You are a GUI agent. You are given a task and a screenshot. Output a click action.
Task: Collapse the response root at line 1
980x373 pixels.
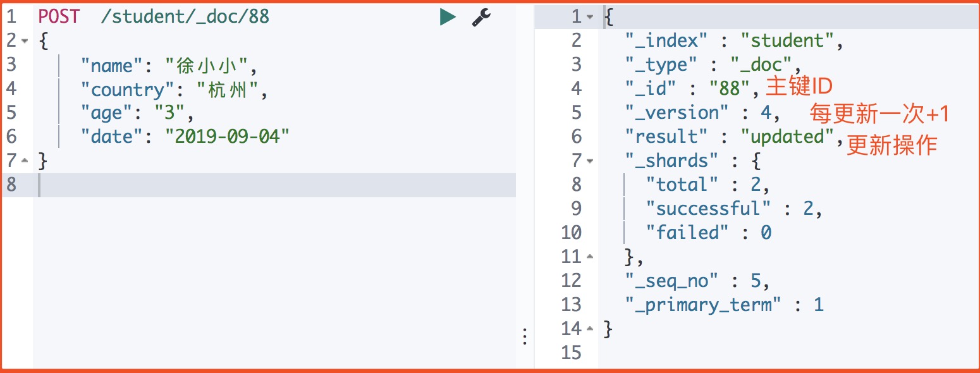589,18
